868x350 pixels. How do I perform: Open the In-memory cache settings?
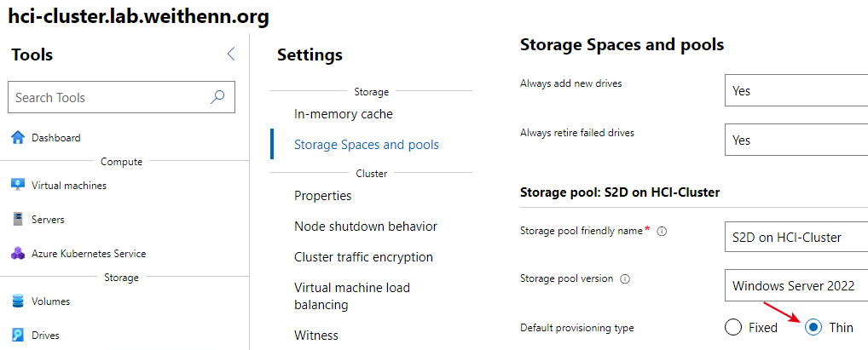click(x=344, y=114)
